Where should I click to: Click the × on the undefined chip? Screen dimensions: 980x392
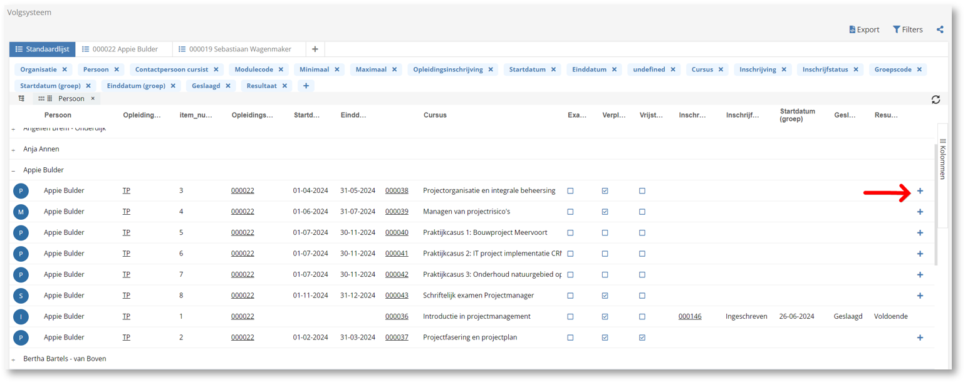click(x=673, y=70)
